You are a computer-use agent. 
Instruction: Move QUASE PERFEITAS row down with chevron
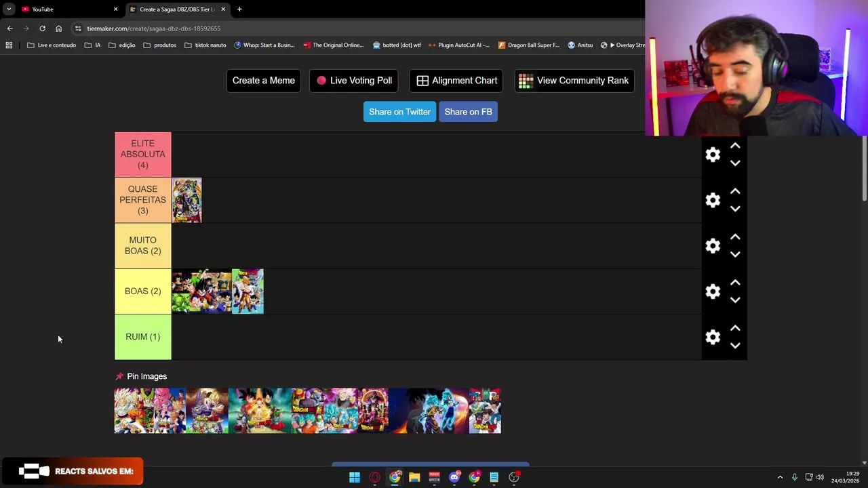[735, 209]
